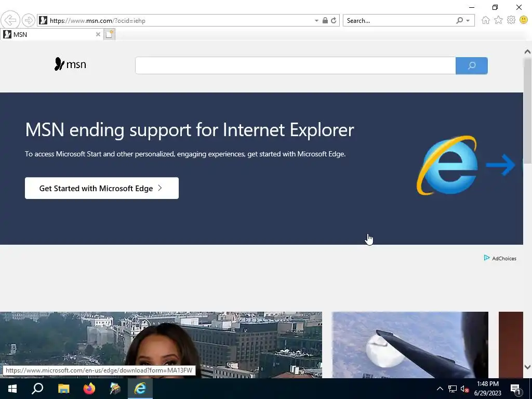
Task: Open Favorites star icon
Action: tap(498, 20)
